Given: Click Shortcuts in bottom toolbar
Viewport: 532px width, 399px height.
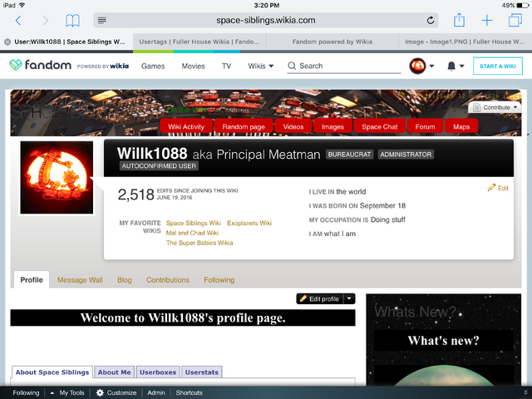Looking at the screenshot, I should (x=189, y=392).
